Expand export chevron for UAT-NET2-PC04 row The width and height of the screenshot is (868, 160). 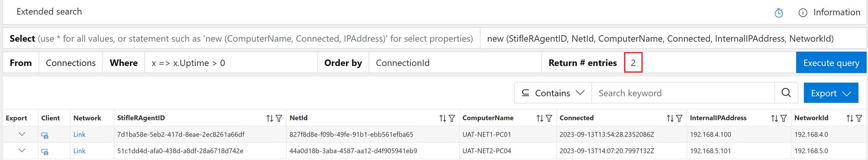click(22, 151)
